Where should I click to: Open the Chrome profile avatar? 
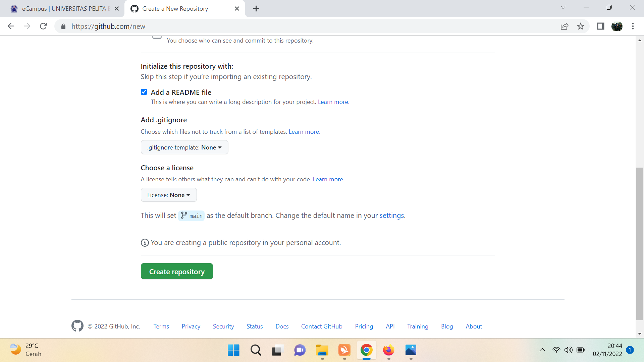point(617,26)
